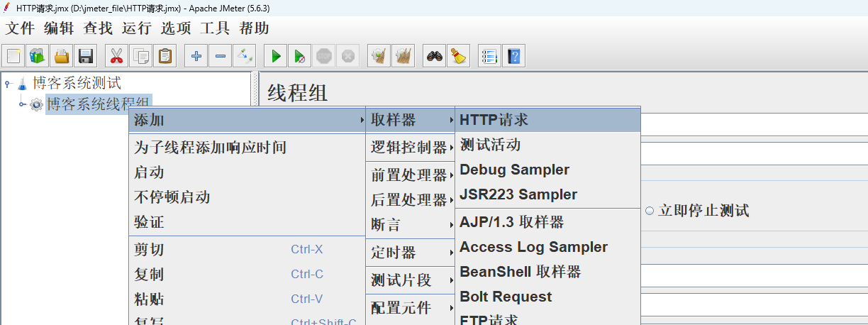The image size is (868, 325).
Task: Choose HTTP请求 from the sampler list
Action: point(547,120)
